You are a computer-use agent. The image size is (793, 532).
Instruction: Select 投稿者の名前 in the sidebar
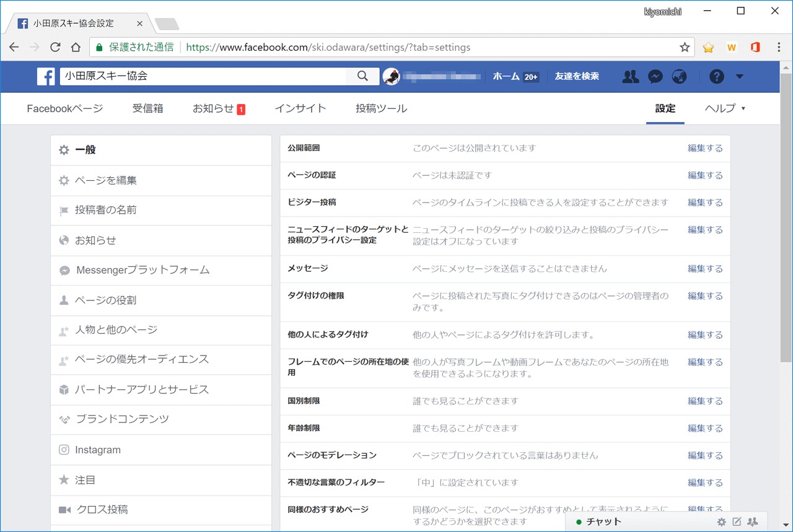pyautogui.click(x=161, y=210)
